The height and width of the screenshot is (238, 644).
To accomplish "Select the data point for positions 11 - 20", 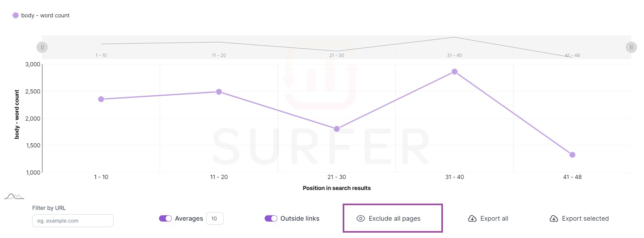I will (219, 92).
